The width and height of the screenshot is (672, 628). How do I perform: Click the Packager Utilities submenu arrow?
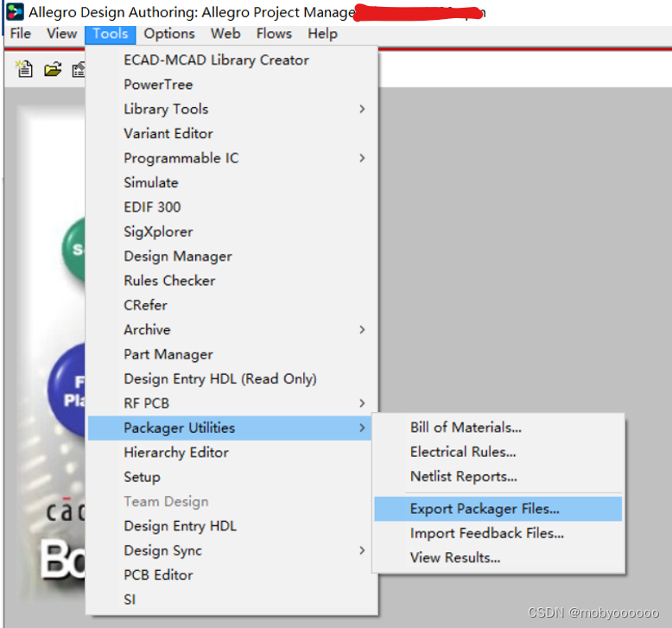point(362,428)
